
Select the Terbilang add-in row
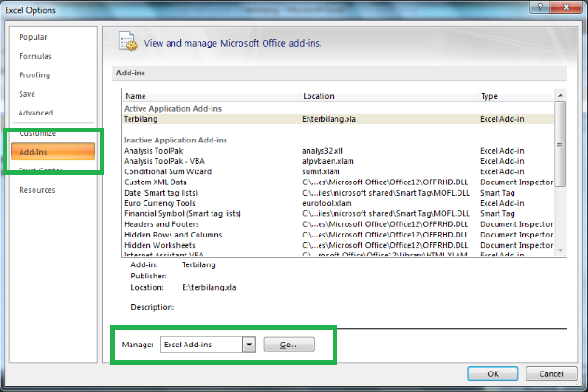338,119
